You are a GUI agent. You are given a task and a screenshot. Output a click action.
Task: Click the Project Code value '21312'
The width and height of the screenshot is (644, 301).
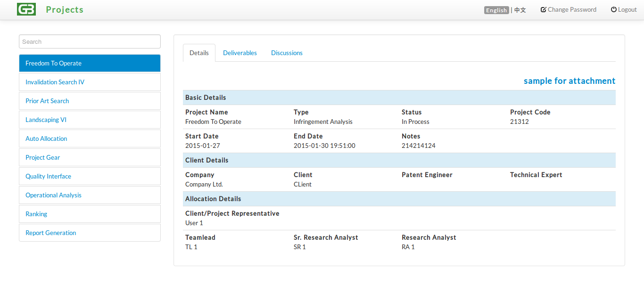coord(520,122)
